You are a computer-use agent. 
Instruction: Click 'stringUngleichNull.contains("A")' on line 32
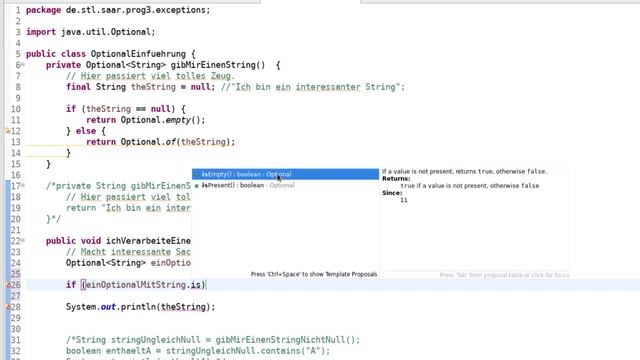click(x=245, y=351)
